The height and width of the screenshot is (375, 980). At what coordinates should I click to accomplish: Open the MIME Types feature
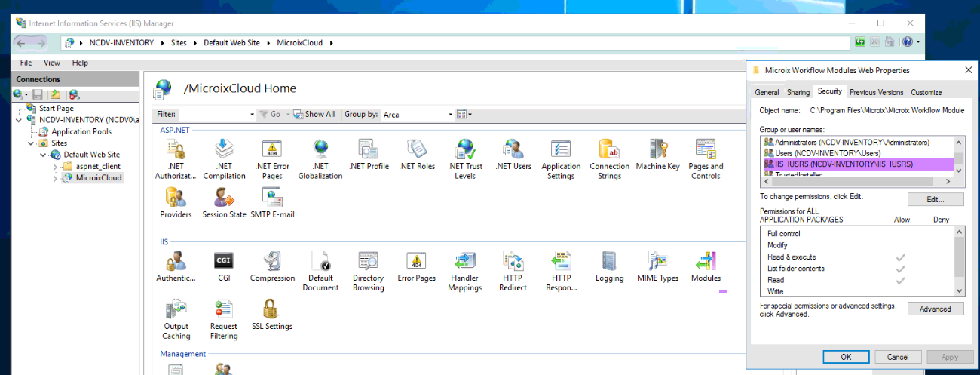click(x=657, y=262)
